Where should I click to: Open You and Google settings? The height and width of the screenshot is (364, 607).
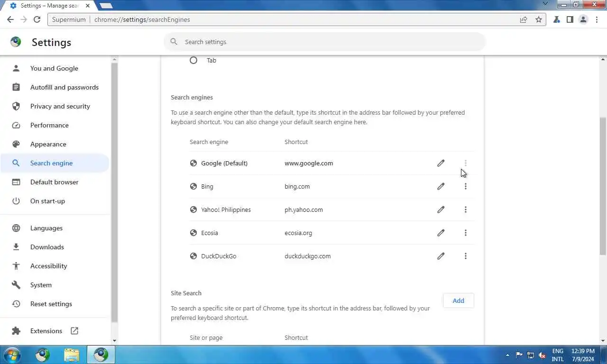pos(55,68)
